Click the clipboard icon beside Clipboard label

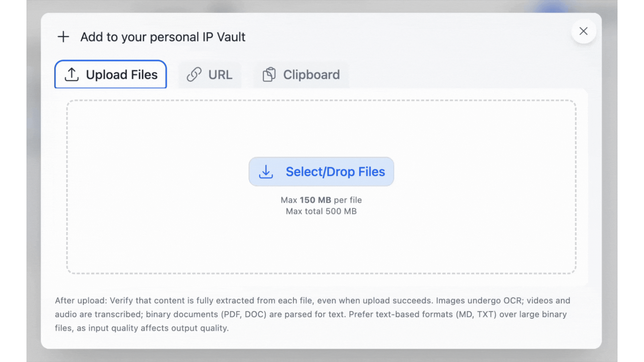point(270,74)
